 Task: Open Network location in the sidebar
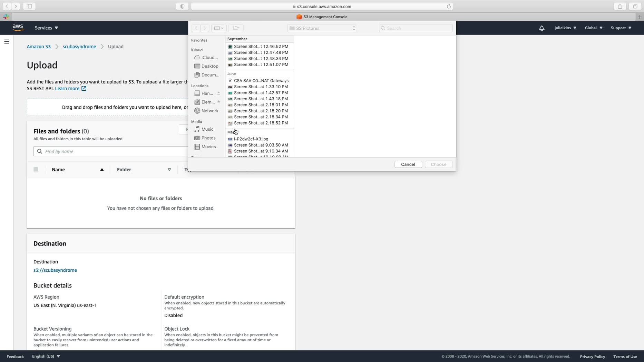click(206, 111)
